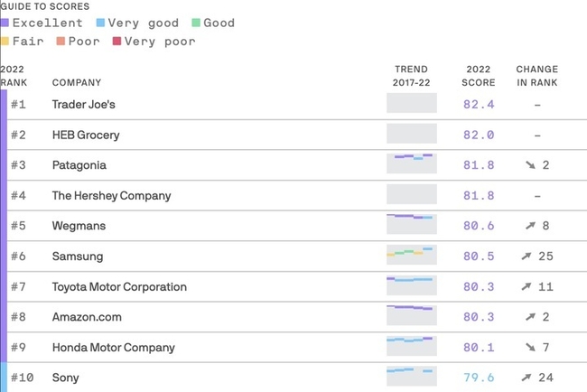This screenshot has width=587, height=392.
Task: Click Patagonia's trend sparkline chart
Action: [x=411, y=163]
